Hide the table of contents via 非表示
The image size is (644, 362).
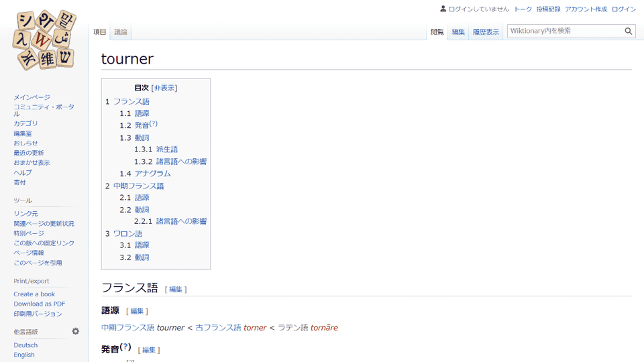point(164,88)
